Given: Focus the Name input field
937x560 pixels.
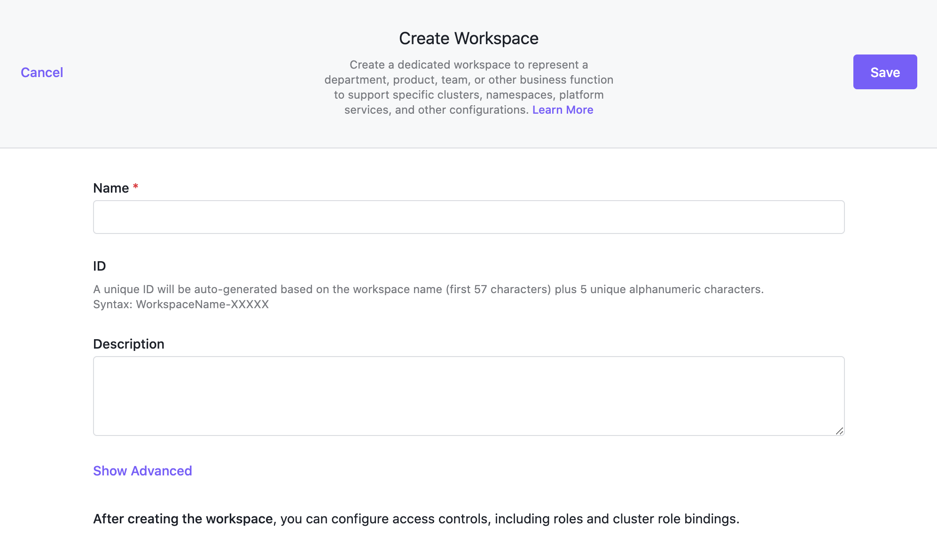Looking at the screenshot, I should pos(468,217).
